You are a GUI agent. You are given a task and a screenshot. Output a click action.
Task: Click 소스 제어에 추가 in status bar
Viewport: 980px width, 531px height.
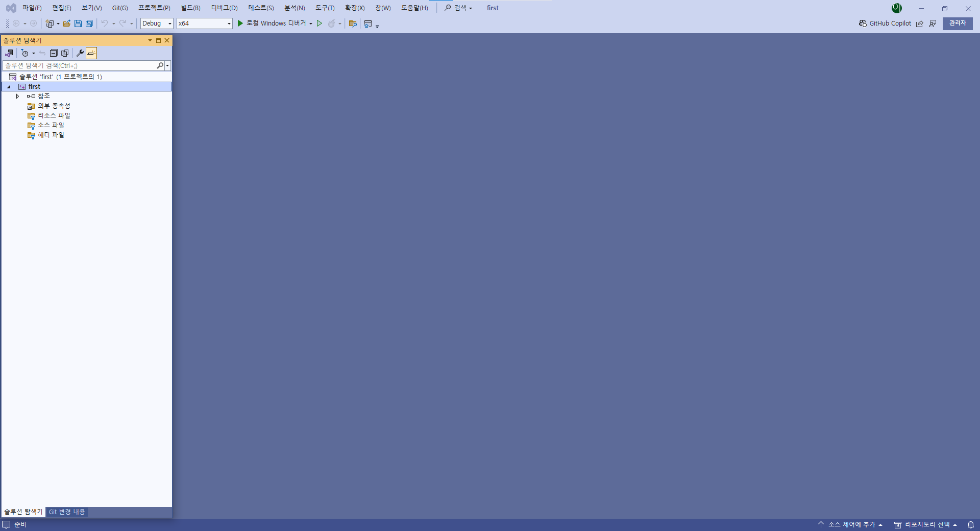click(x=850, y=525)
